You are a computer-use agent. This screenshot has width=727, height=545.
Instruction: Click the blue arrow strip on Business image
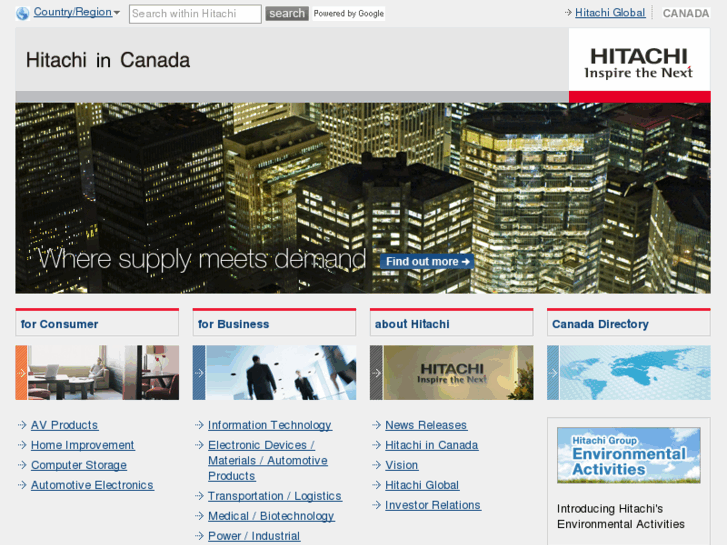(x=199, y=372)
